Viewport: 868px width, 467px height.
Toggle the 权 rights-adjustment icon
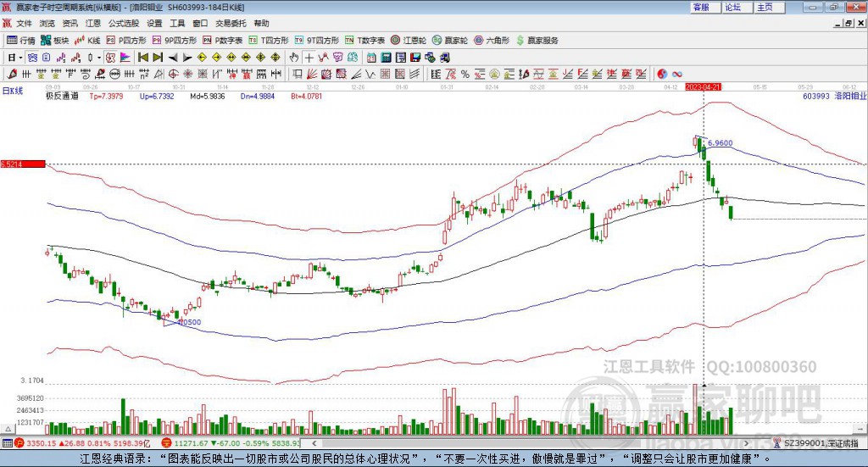[110, 58]
